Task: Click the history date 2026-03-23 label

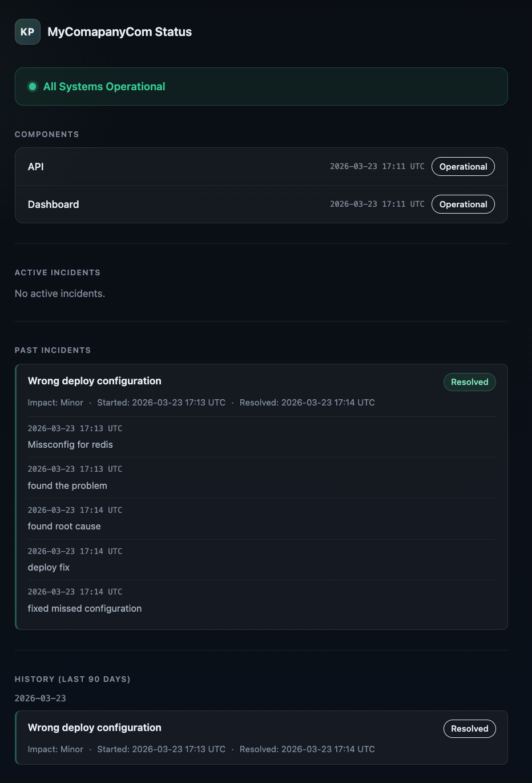Action: tap(40, 698)
